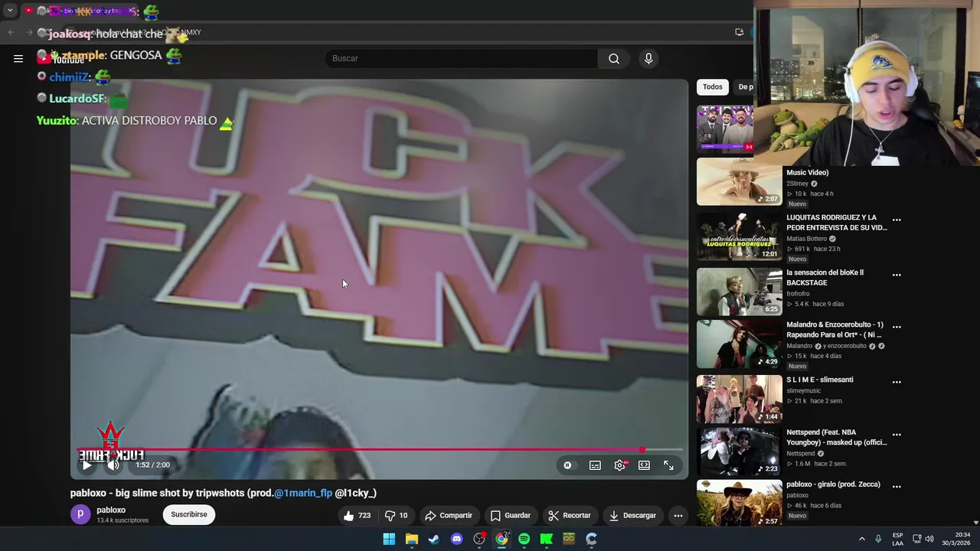Open more actions menu below video
The height and width of the screenshot is (551, 980).
(x=678, y=516)
